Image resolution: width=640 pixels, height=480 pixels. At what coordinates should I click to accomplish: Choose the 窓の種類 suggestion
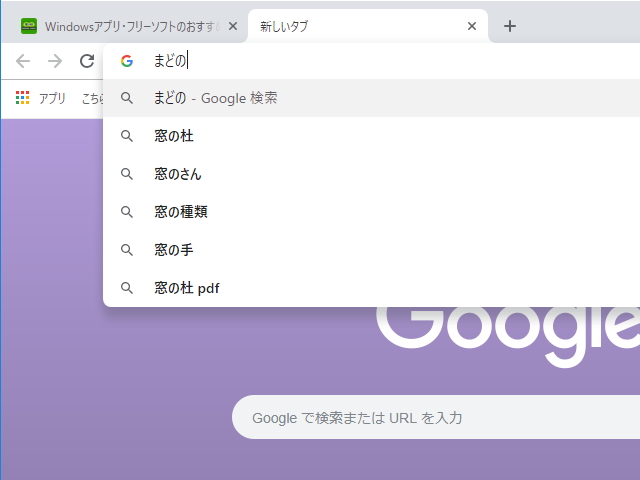(x=371, y=212)
